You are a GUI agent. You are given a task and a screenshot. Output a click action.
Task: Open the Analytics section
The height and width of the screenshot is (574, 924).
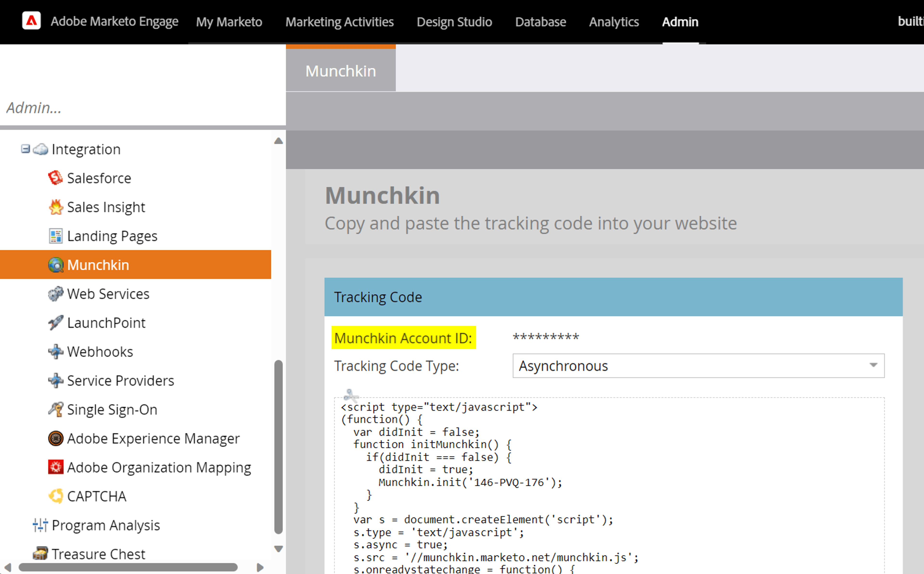coord(614,22)
